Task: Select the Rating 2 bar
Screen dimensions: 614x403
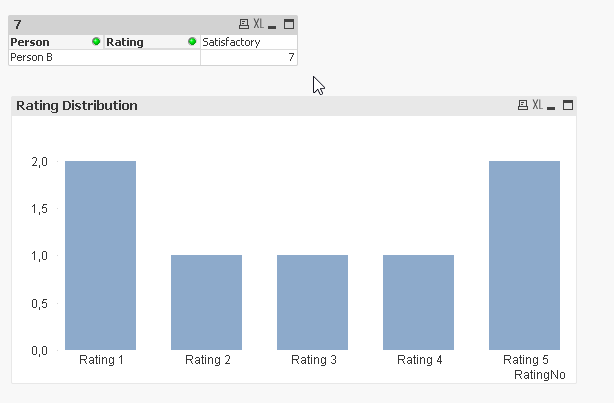Action: click(x=206, y=302)
